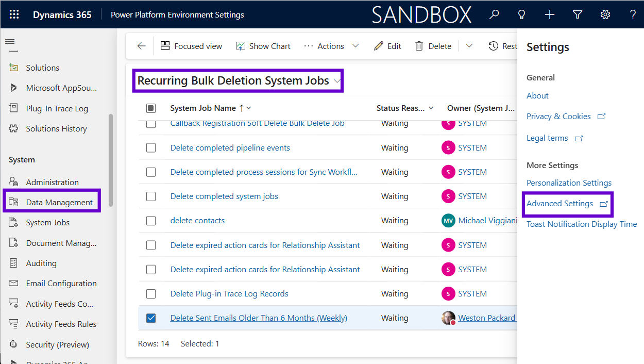644x364 pixels.
Task: Check the box for delete contacts row
Action: click(151, 221)
